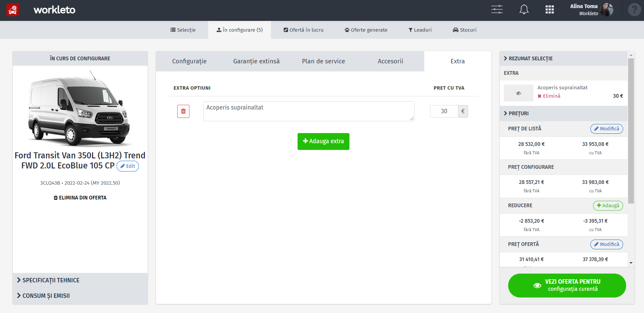
Task: Open the Selecție tab
Action: pyautogui.click(x=183, y=30)
